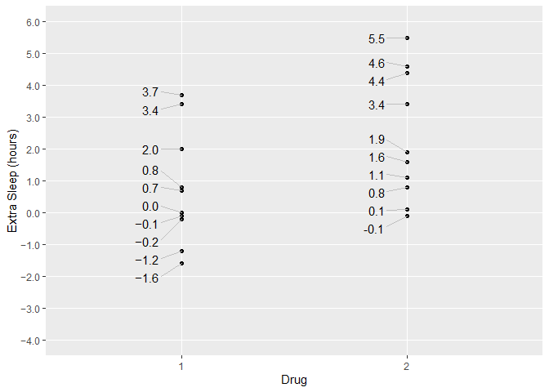Screen dimensions: 549x392
Task: Click the -0.2 data label
Action: 147,243
